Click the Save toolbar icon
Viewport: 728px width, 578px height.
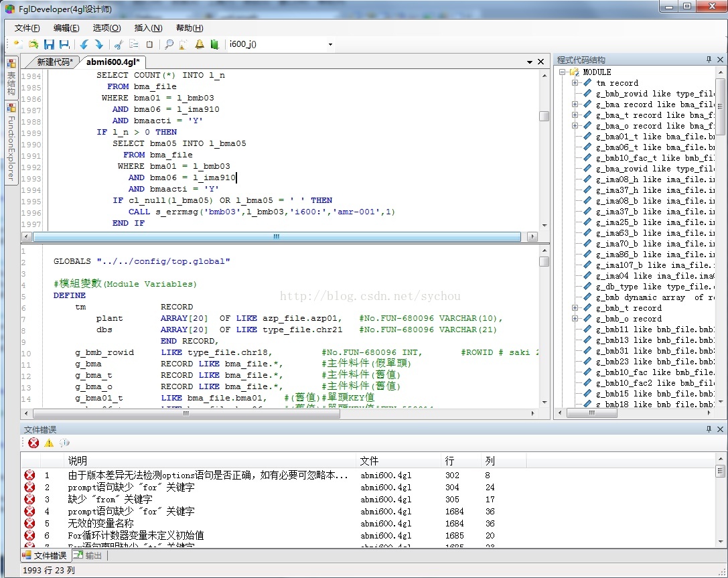49,44
